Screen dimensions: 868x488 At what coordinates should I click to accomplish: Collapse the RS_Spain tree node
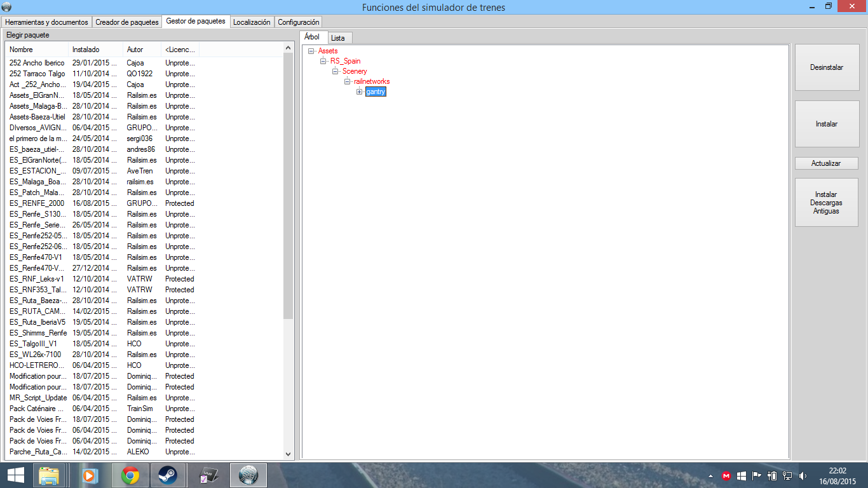[323, 61]
